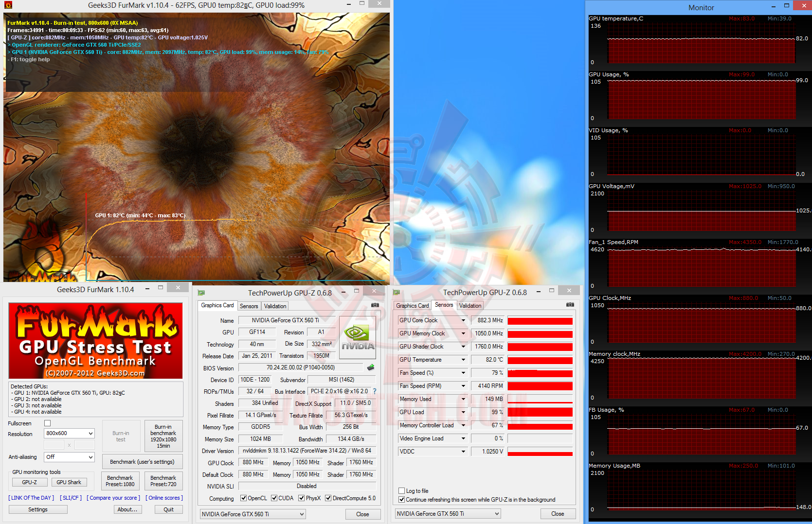The width and height of the screenshot is (812, 524).
Task: Click the FurMark render window title icon
Action: click(8, 5)
